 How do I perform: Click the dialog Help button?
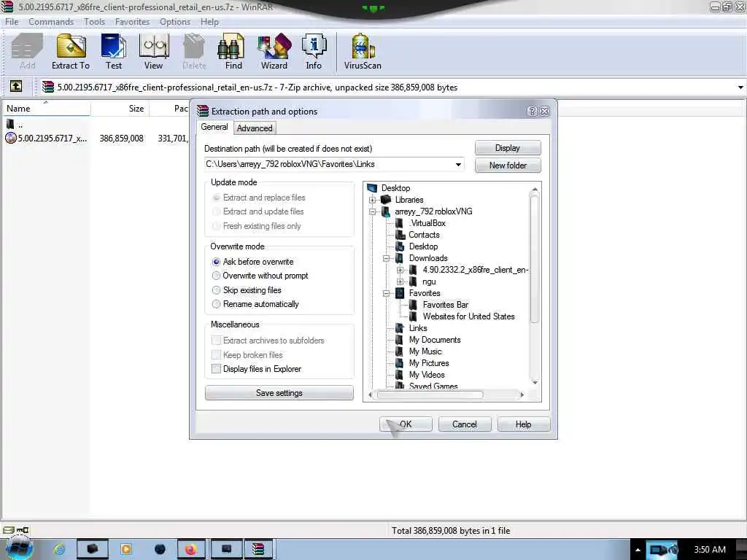click(524, 424)
